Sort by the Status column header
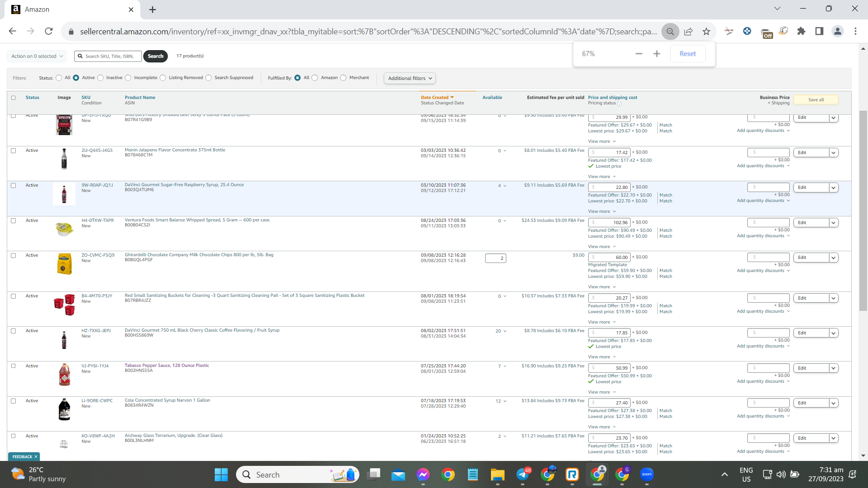Image resolution: width=868 pixels, height=488 pixels. tap(33, 98)
